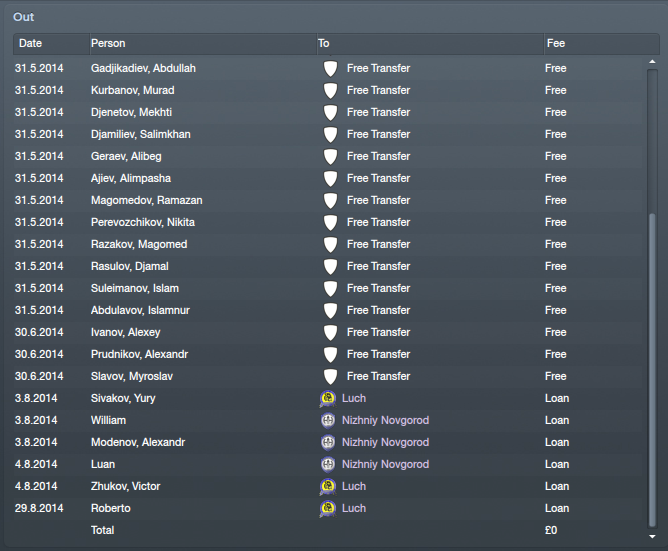668x551 pixels.
Task: Click the white shield icon next to Gadjikadiev, Abdullah
Action: (x=330, y=69)
